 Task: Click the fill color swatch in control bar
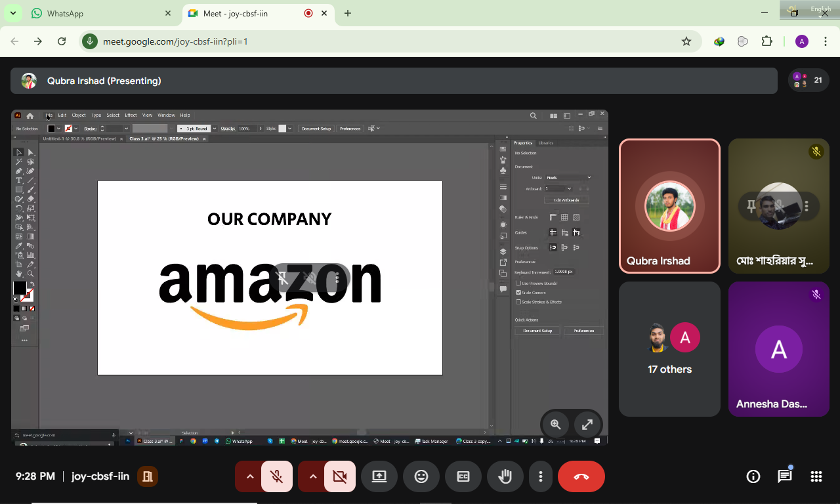tap(51, 129)
